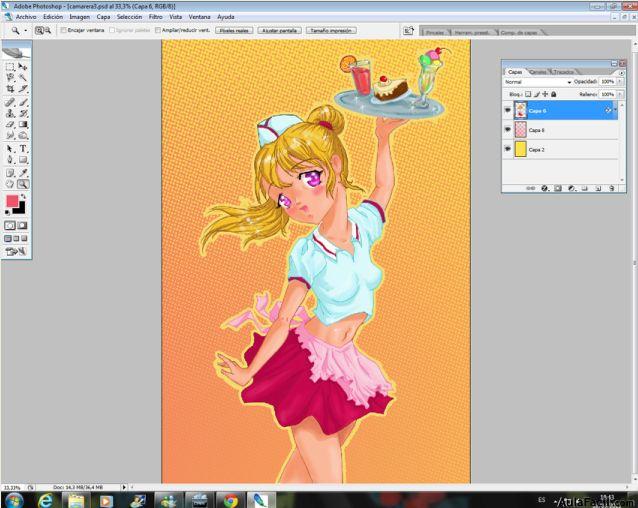Open the Zoom tool preset picker arrow
638x508 pixels.
(x=25, y=31)
